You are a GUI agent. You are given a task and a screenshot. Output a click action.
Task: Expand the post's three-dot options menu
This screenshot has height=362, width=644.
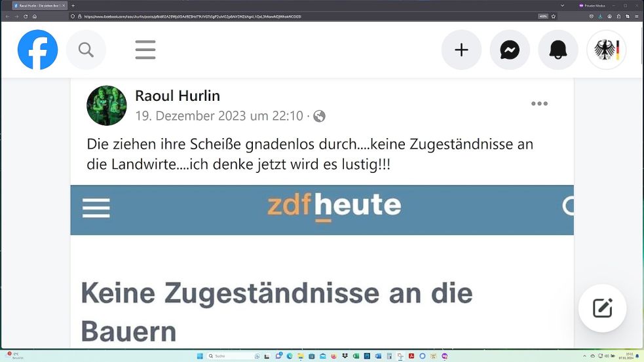pos(539,103)
